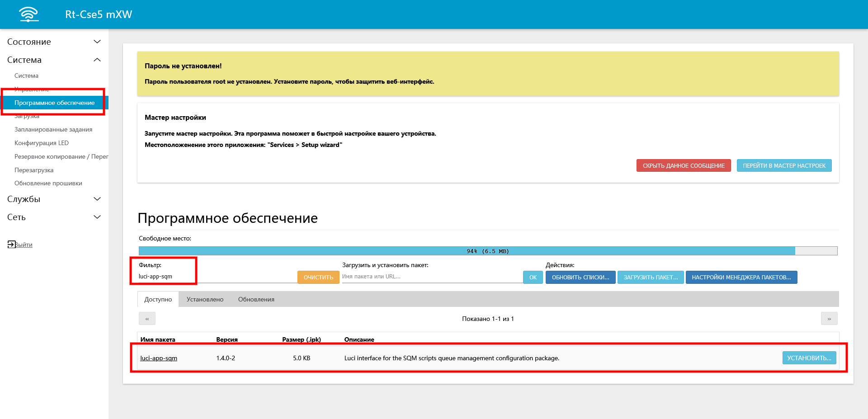The width and height of the screenshot is (868, 419).
Task: Click the Имя пакета column header
Action: [x=158, y=339]
